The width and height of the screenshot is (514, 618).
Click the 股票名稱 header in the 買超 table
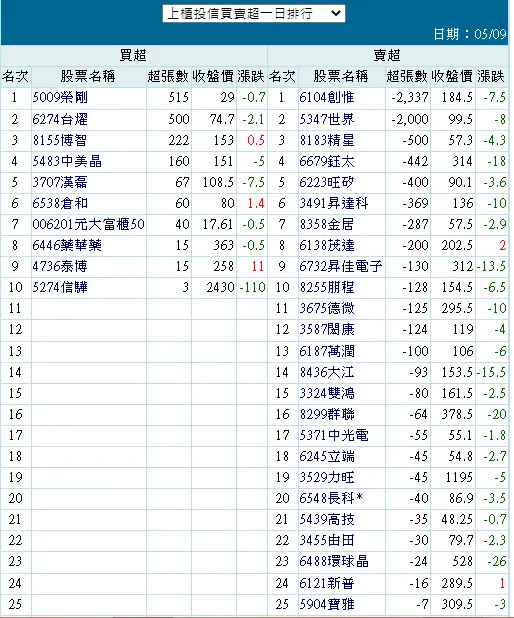88,76
